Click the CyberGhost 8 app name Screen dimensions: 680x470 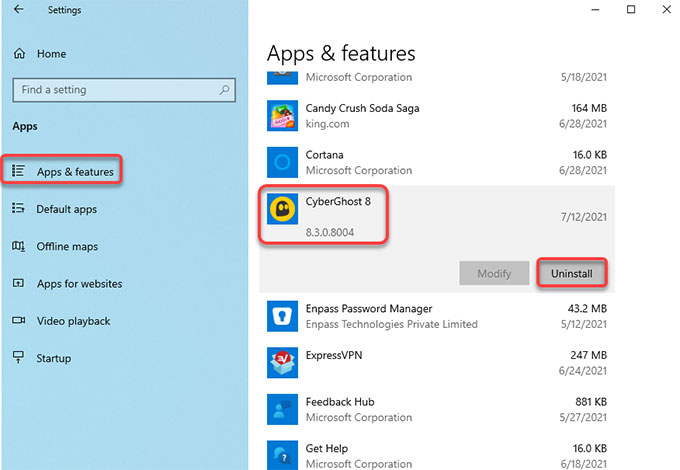coord(338,201)
